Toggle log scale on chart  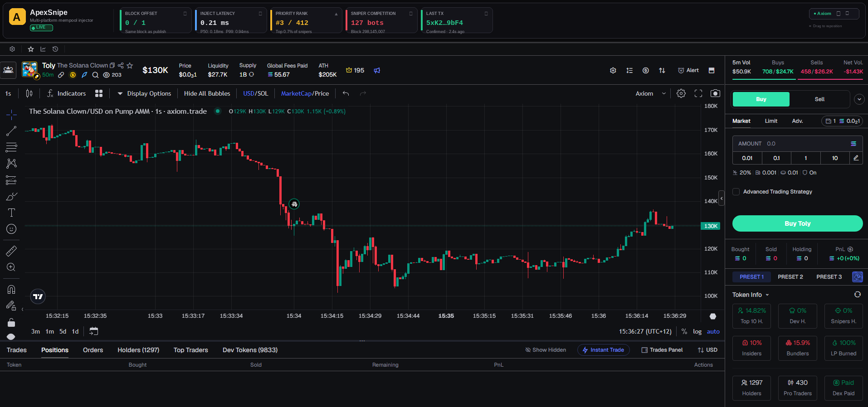pyautogui.click(x=697, y=331)
